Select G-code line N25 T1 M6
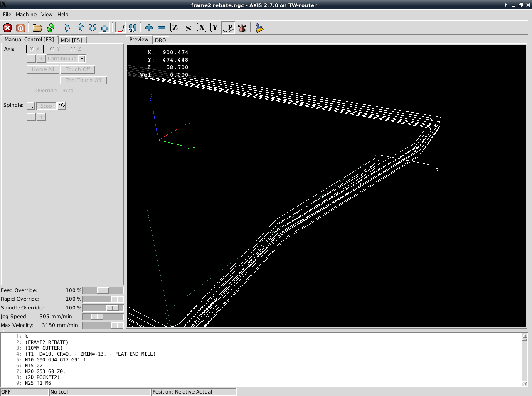The width and height of the screenshot is (532, 396). 38,383
